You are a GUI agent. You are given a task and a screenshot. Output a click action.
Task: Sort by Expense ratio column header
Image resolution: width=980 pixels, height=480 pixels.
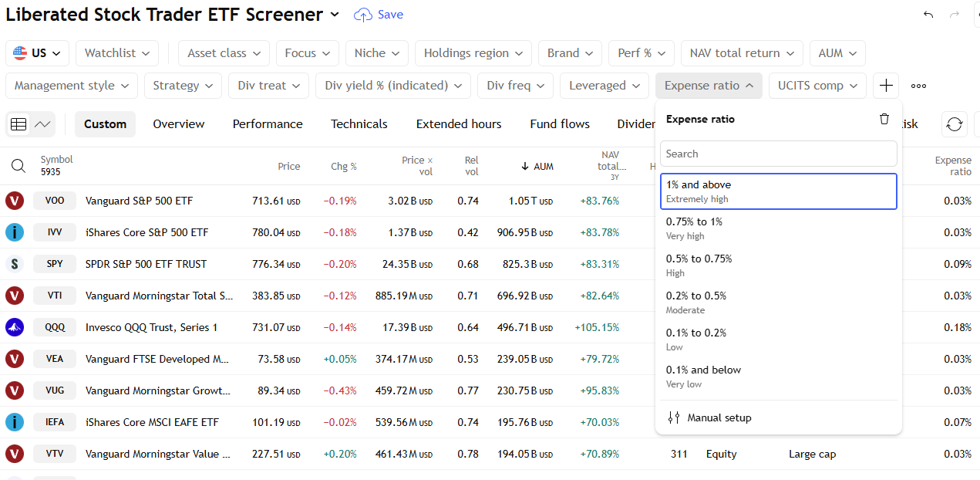point(953,166)
